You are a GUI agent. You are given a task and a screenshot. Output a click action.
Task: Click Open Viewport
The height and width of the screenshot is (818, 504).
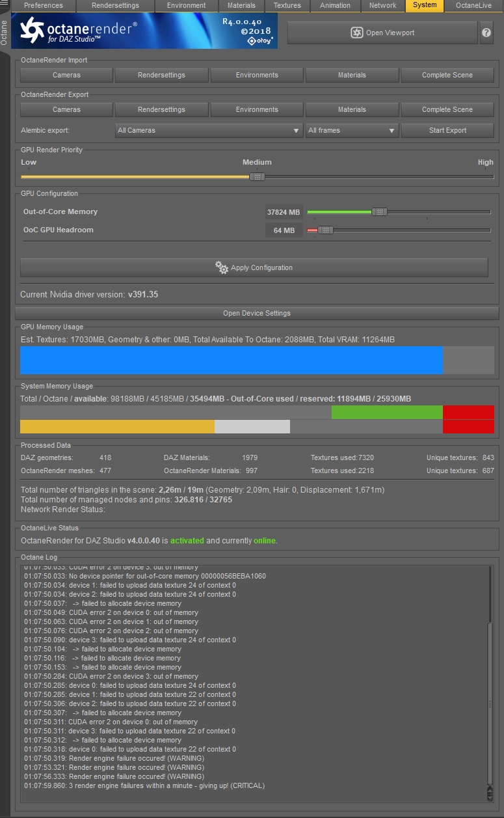coord(382,33)
